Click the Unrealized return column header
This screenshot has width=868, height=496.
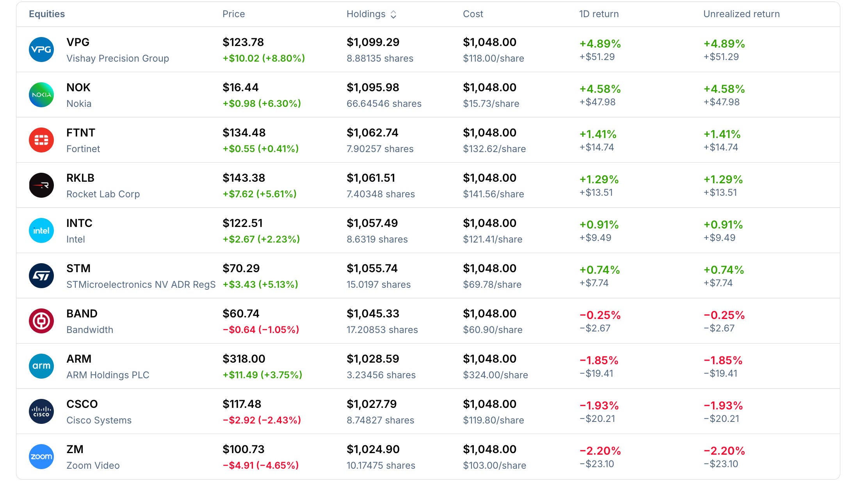coord(741,14)
